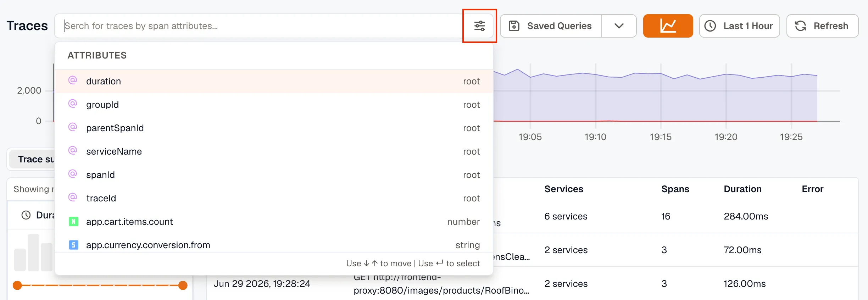
Task: Click the left duration slider handle
Action: pyautogui.click(x=17, y=285)
